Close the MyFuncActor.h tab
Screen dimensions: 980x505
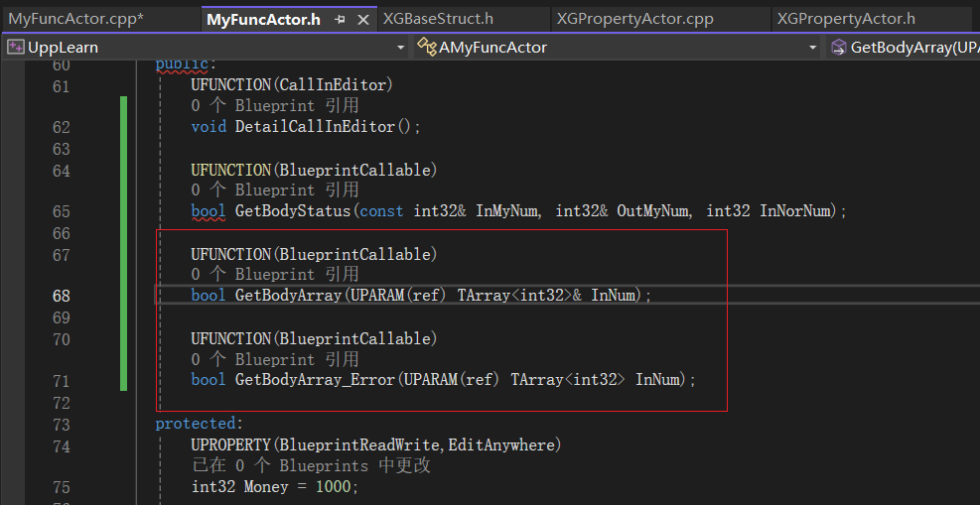click(x=363, y=20)
